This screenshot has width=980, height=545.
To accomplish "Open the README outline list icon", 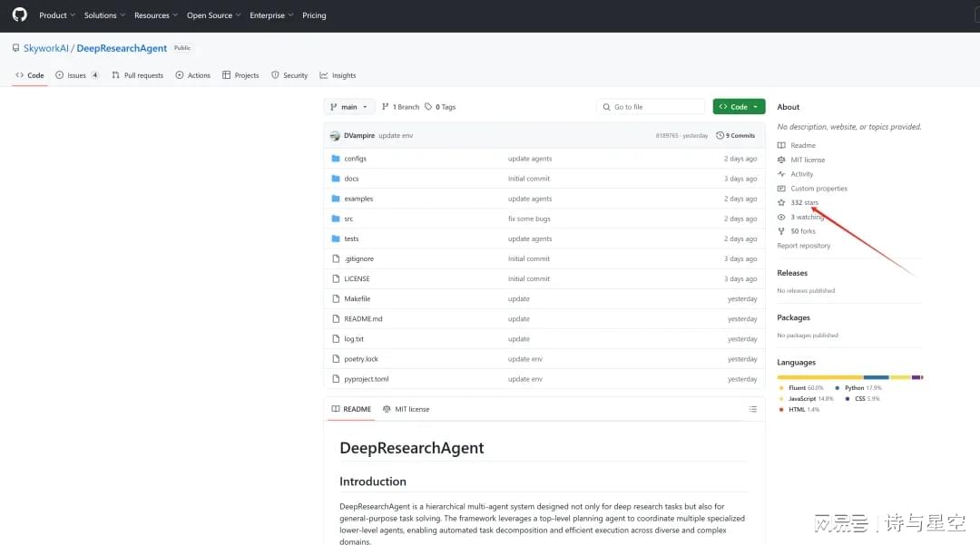I will 752,409.
